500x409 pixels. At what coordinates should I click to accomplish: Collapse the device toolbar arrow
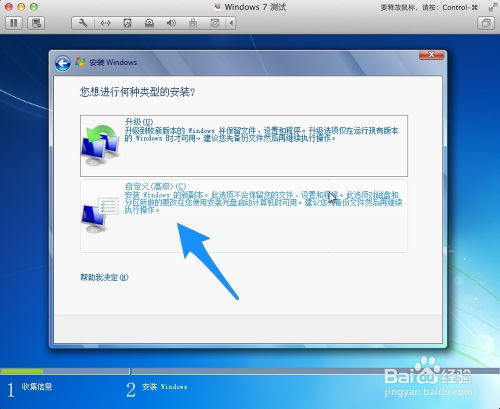coord(231,23)
